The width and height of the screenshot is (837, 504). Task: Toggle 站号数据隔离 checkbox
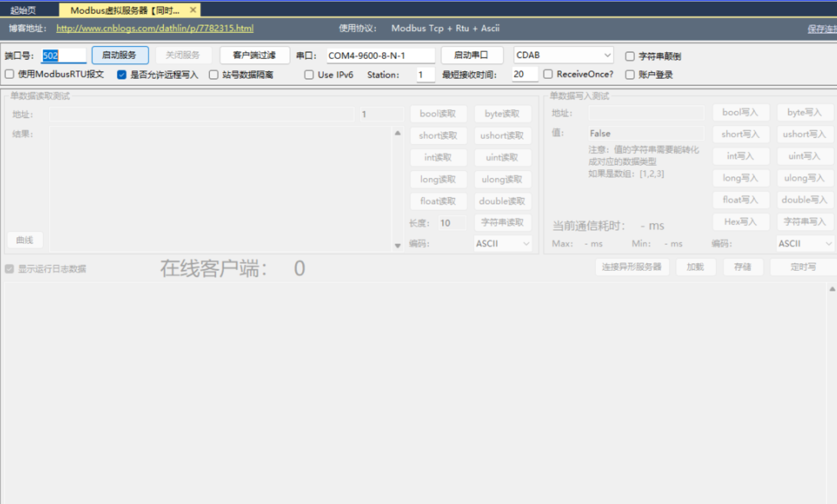coord(214,75)
